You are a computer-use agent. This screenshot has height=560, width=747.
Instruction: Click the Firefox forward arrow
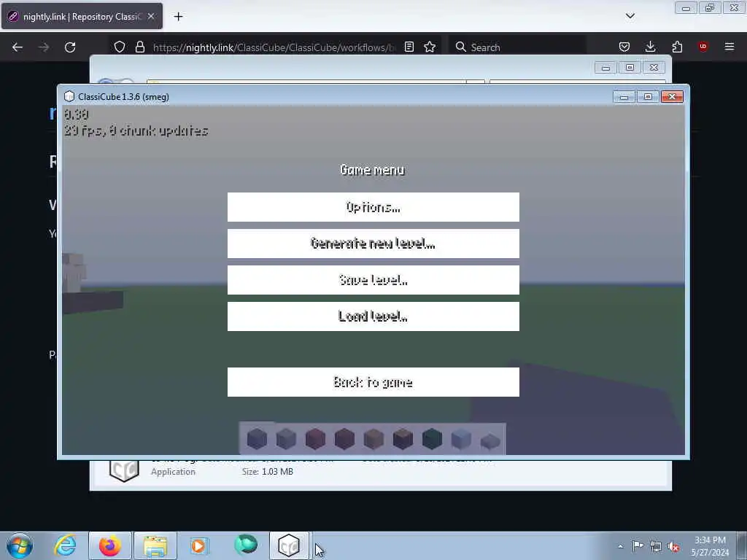(43, 47)
